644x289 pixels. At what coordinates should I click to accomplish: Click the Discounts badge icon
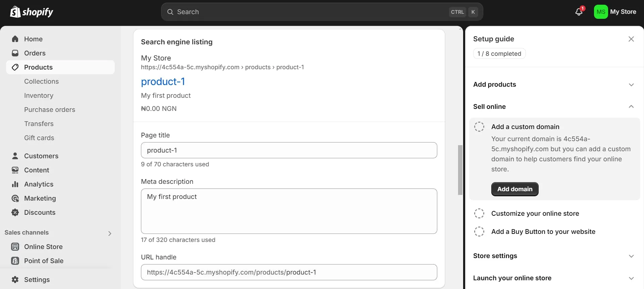click(x=15, y=212)
